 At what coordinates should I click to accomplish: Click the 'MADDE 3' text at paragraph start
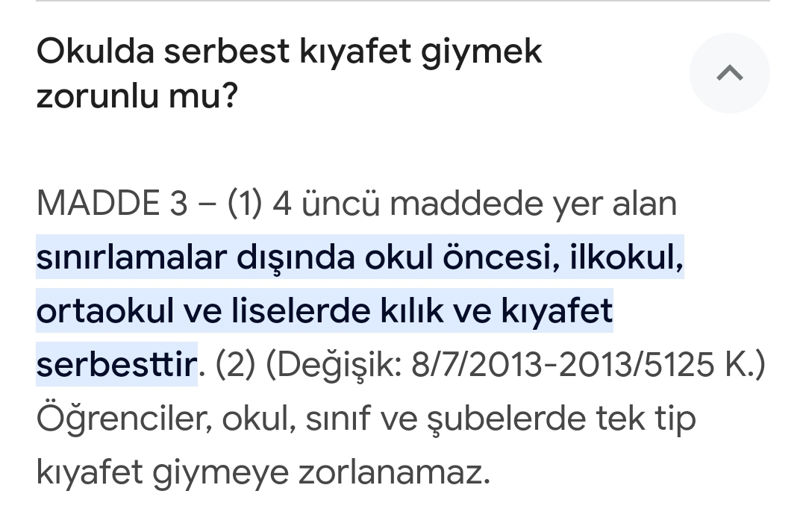(x=111, y=203)
